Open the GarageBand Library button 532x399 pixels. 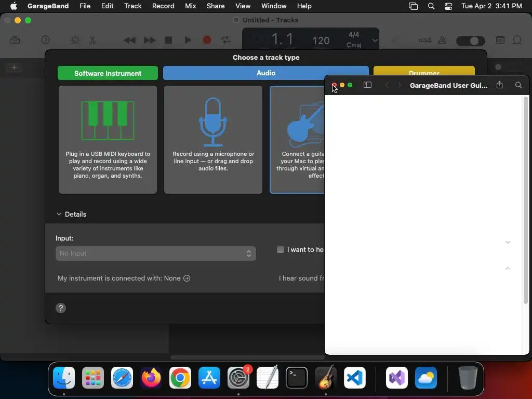click(15, 41)
